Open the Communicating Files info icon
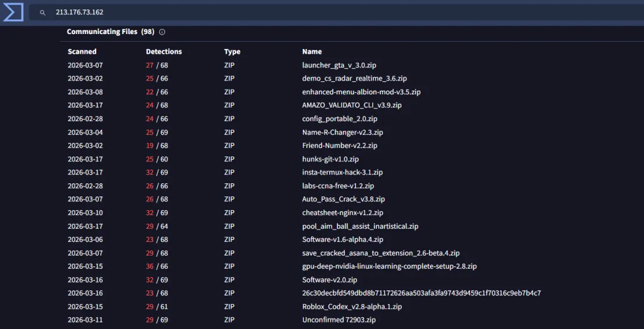The height and width of the screenshot is (329, 644). click(162, 32)
